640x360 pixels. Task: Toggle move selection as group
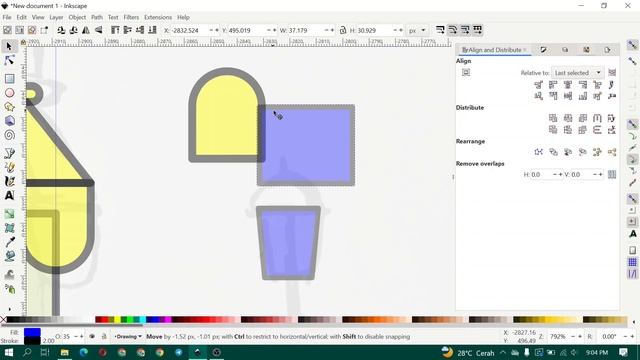pyautogui.click(x=466, y=73)
